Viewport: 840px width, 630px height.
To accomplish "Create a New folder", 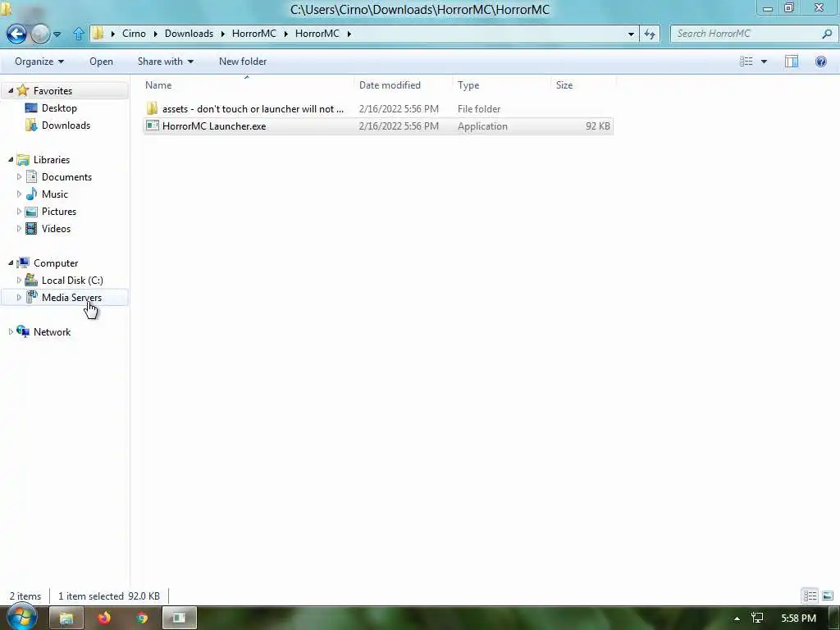I will (243, 62).
